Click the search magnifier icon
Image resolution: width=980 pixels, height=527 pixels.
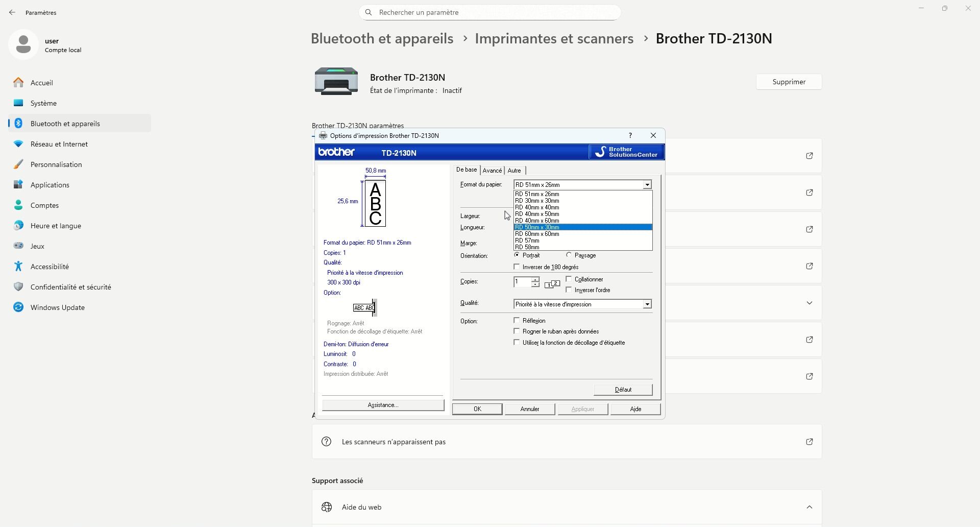(369, 12)
